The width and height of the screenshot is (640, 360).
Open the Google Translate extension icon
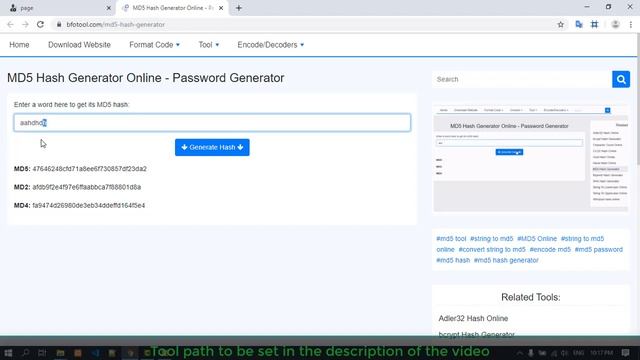coord(579,24)
